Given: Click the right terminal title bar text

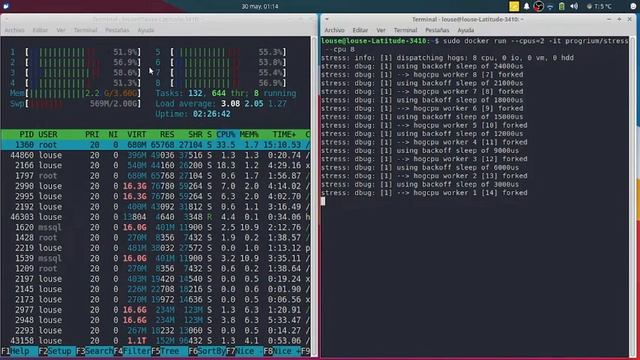Looking at the screenshot, I should 468,19.
